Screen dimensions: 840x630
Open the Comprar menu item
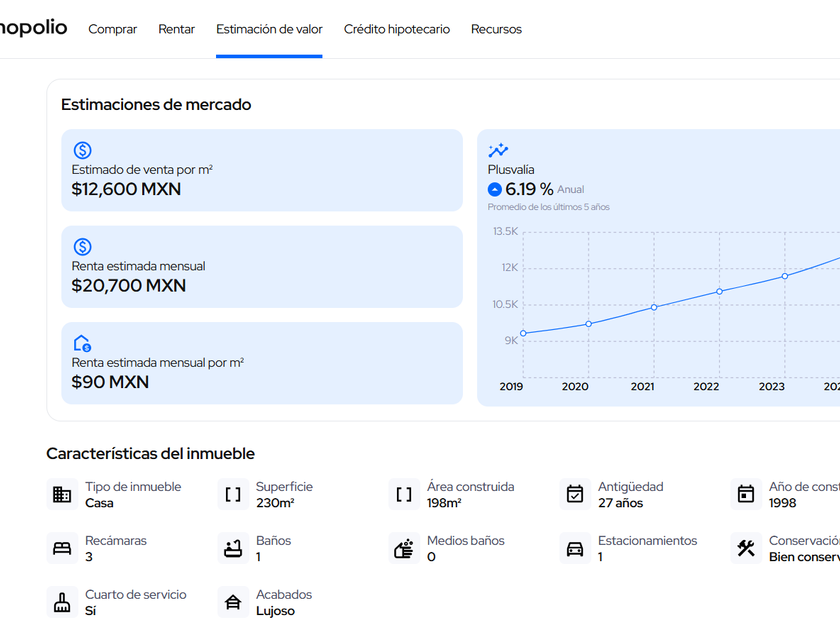tap(113, 29)
